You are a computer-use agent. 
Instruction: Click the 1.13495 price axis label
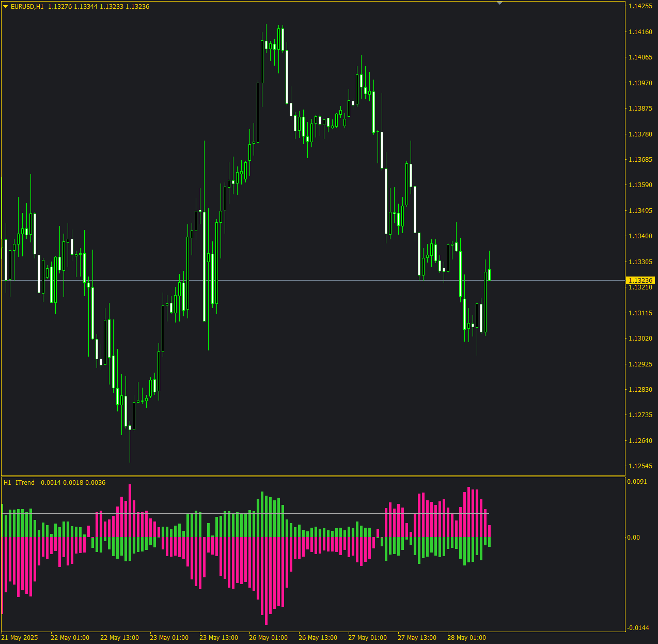click(x=640, y=211)
